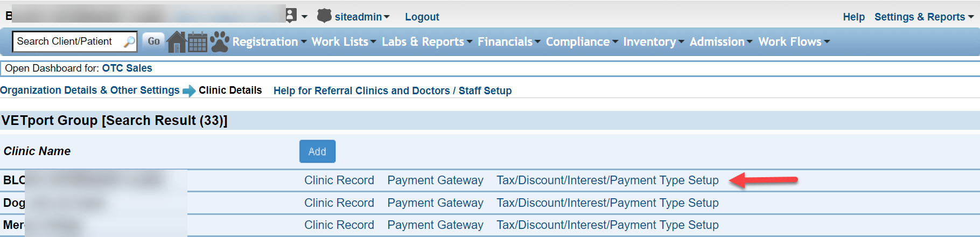980x237 pixels.
Task: Click the paw print icon
Action: click(219, 41)
